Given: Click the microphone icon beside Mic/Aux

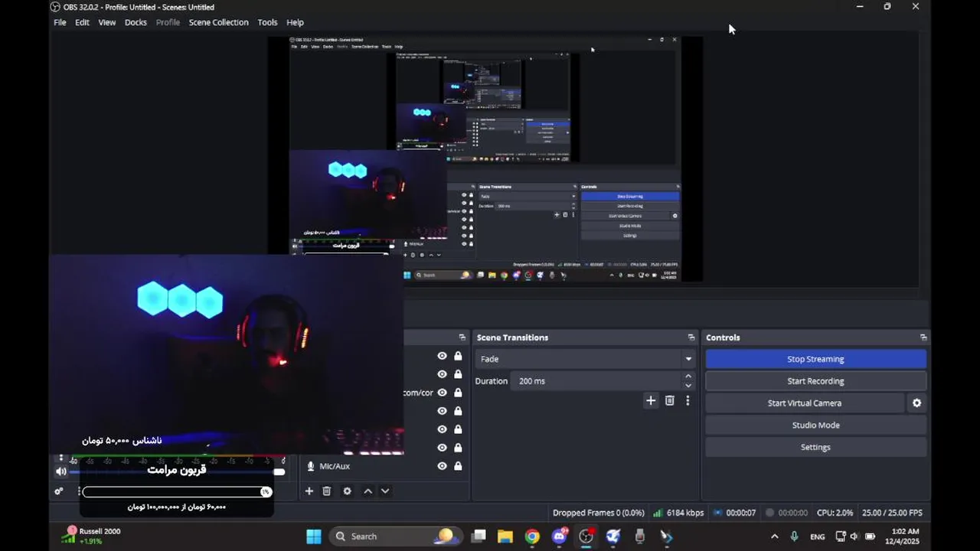Looking at the screenshot, I should pos(310,466).
